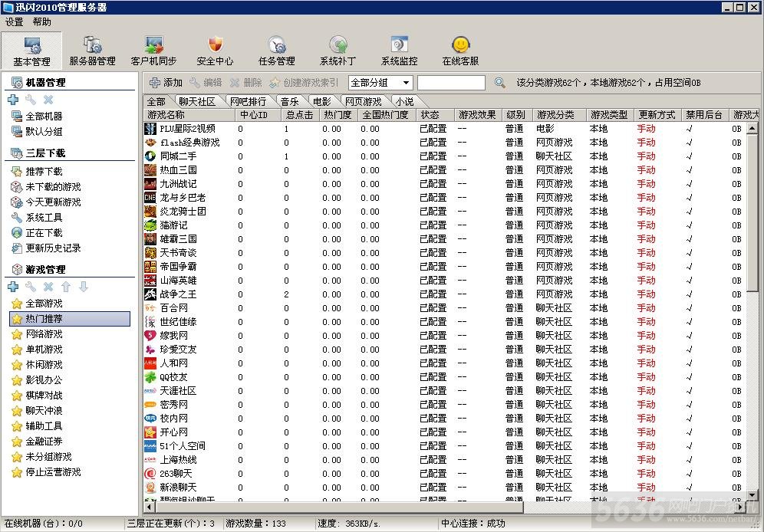The width and height of the screenshot is (764, 532).
Task: Click the game list scroll-up arrow
Action: [752, 128]
